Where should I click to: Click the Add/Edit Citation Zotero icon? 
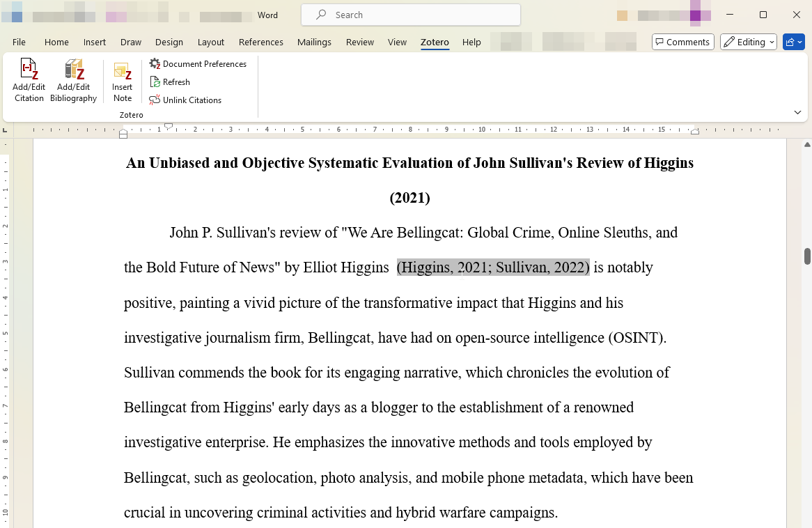click(29, 80)
